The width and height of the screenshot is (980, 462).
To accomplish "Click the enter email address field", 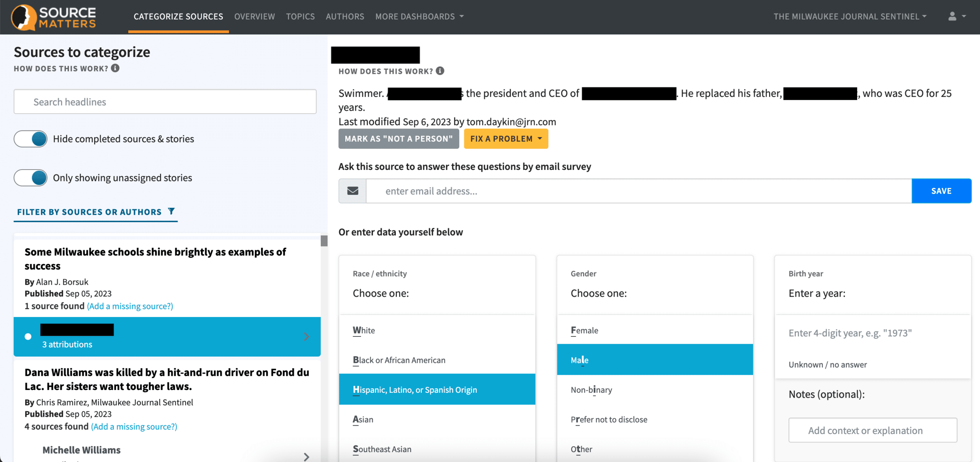I will [639, 191].
